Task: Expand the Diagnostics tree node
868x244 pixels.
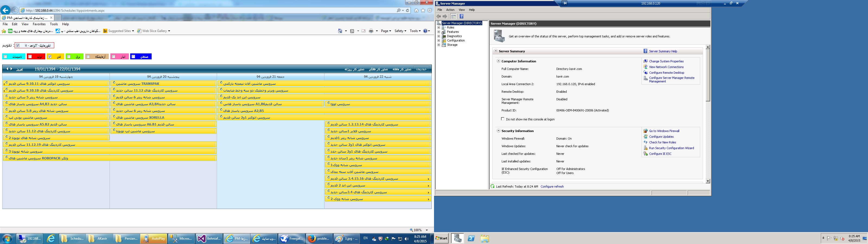Action: [x=439, y=36]
